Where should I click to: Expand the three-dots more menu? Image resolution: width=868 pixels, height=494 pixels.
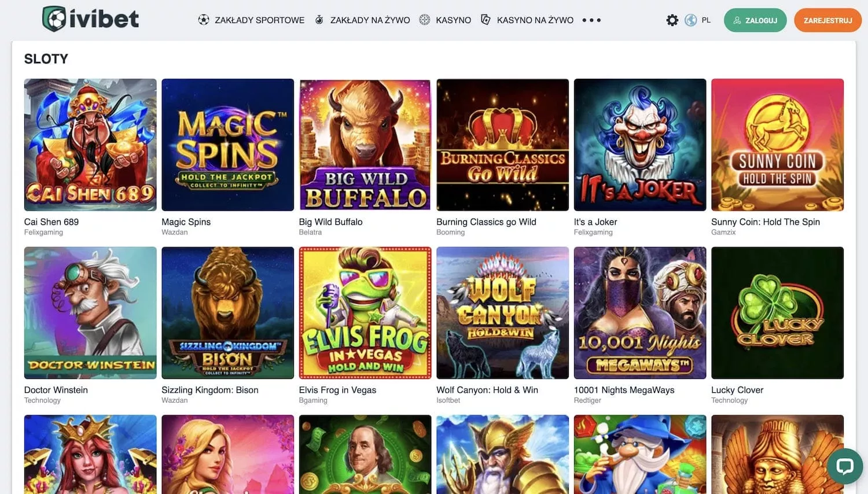tap(591, 20)
